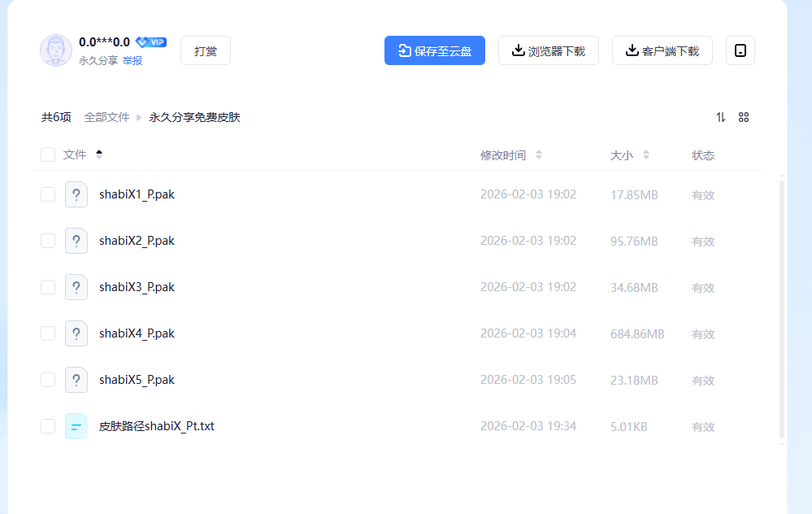Click the sort arrows next to 大小 column

[x=646, y=155]
